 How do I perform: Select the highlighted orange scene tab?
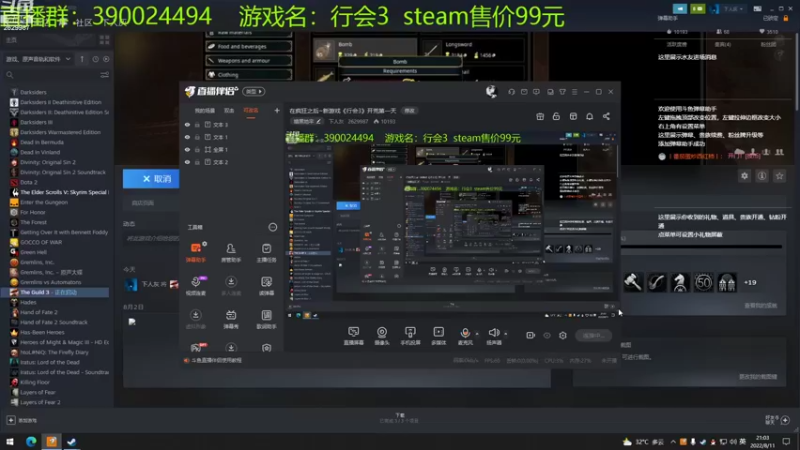[x=251, y=111]
